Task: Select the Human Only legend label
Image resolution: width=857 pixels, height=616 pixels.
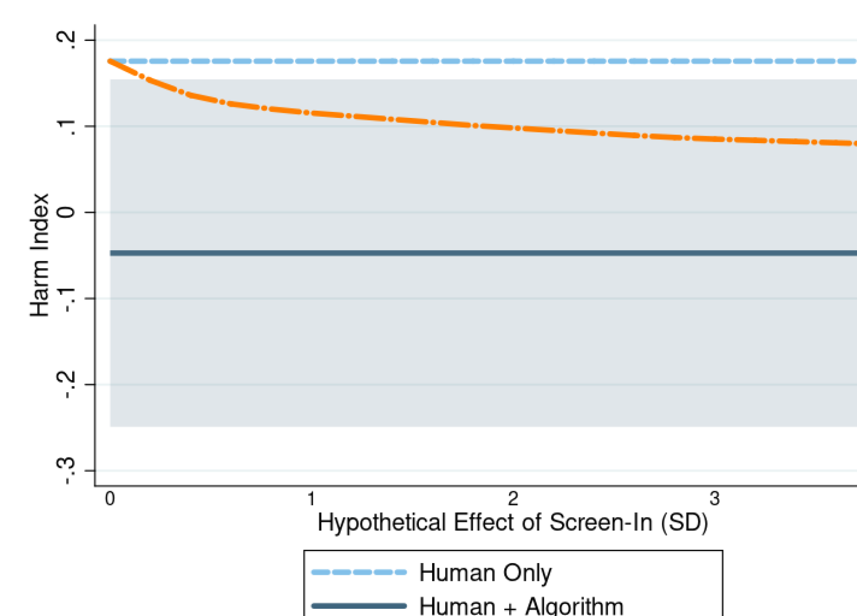Action: (485, 572)
